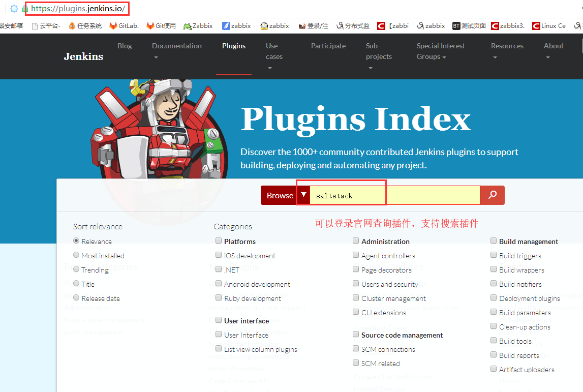
Task: Expand the Sub-projects menu
Action: pos(379,56)
